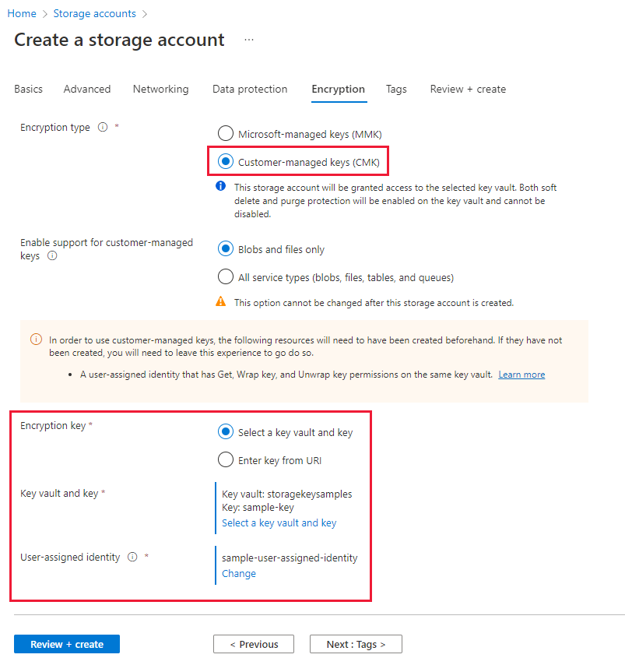Click the Previous button

[x=254, y=644]
